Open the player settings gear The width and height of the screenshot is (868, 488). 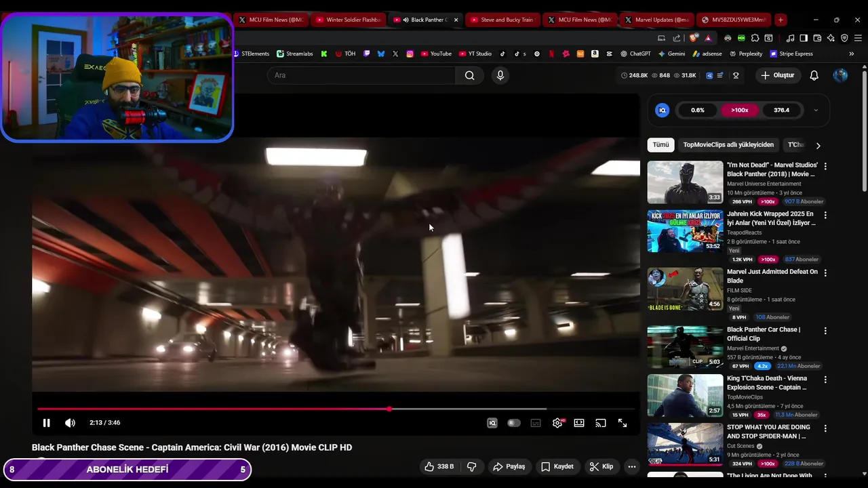[557, 423]
